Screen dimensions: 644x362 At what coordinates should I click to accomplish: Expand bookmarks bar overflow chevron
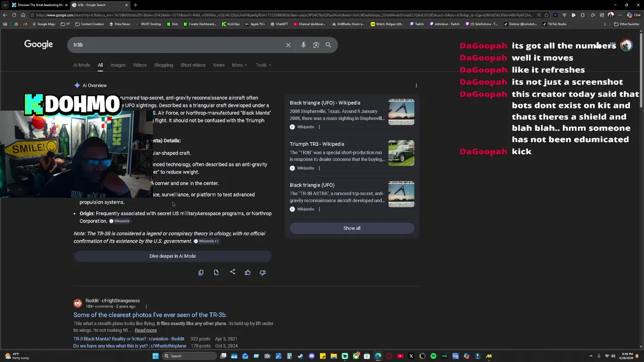click(605, 24)
